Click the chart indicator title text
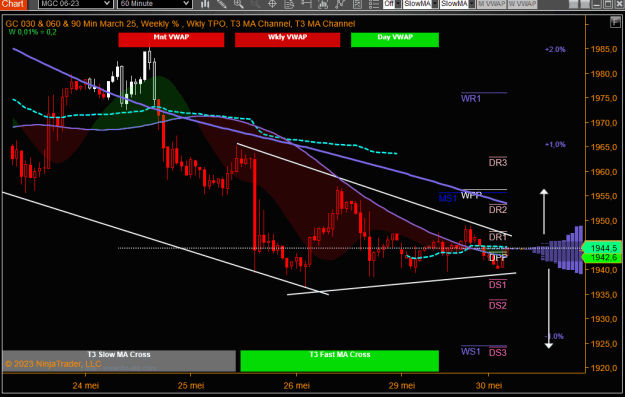625x397 pixels. [x=180, y=24]
